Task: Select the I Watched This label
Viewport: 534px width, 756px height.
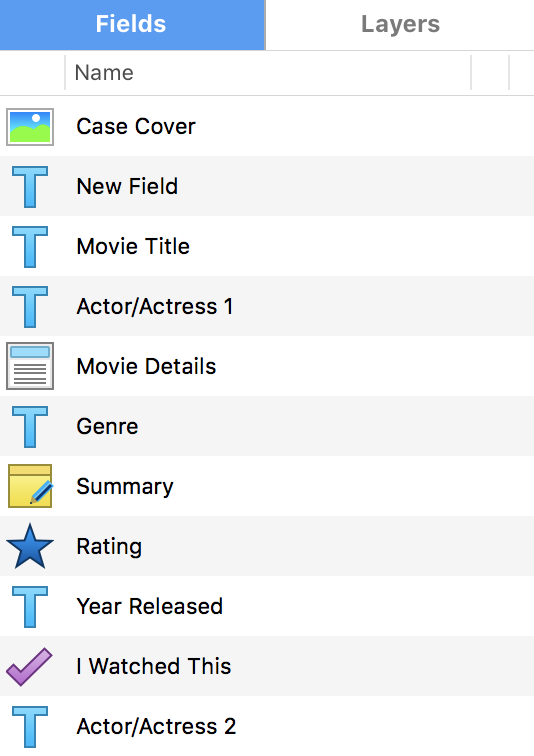Action: point(154,666)
